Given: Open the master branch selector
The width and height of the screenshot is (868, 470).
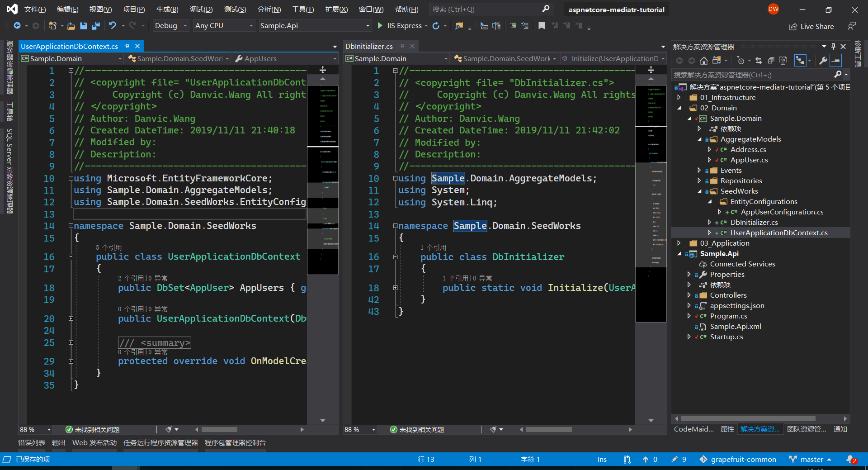Looking at the screenshot, I should tap(811, 459).
